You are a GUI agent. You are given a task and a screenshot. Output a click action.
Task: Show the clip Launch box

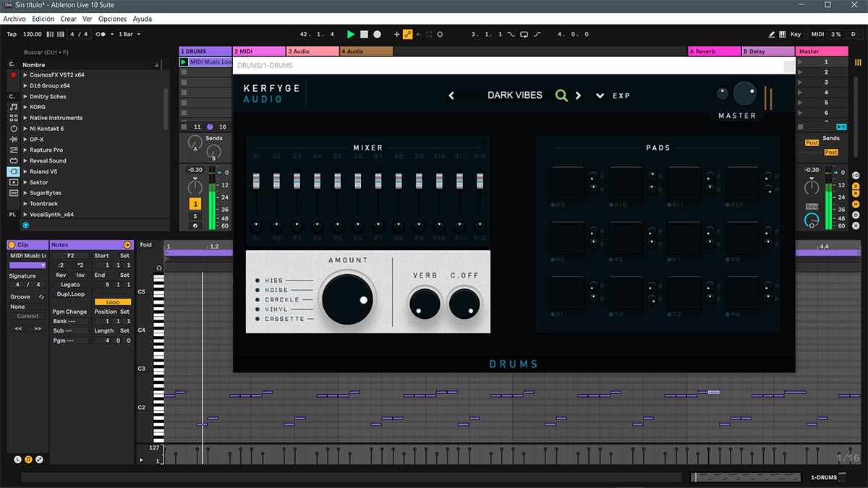pos(18,460)
